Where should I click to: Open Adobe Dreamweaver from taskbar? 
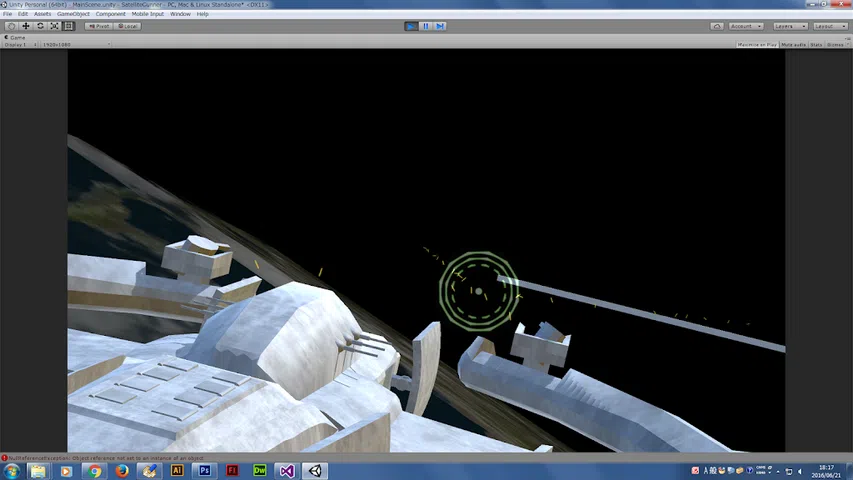[260, 471]
